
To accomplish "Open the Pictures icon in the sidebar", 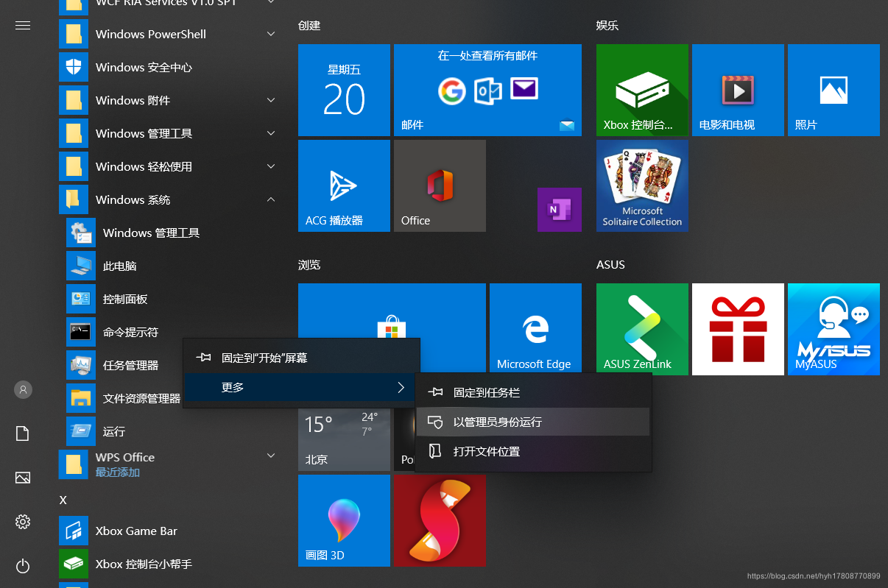I will coord(23,478).
